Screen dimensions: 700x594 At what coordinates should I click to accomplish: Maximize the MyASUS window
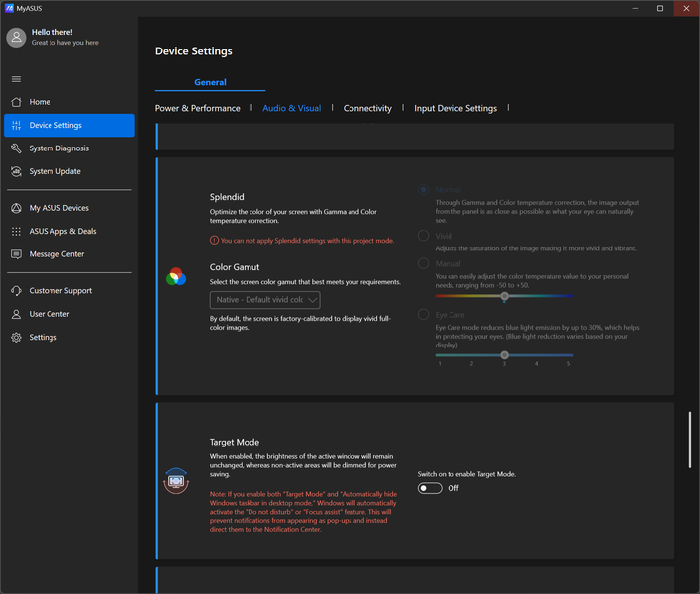[660, 9]
